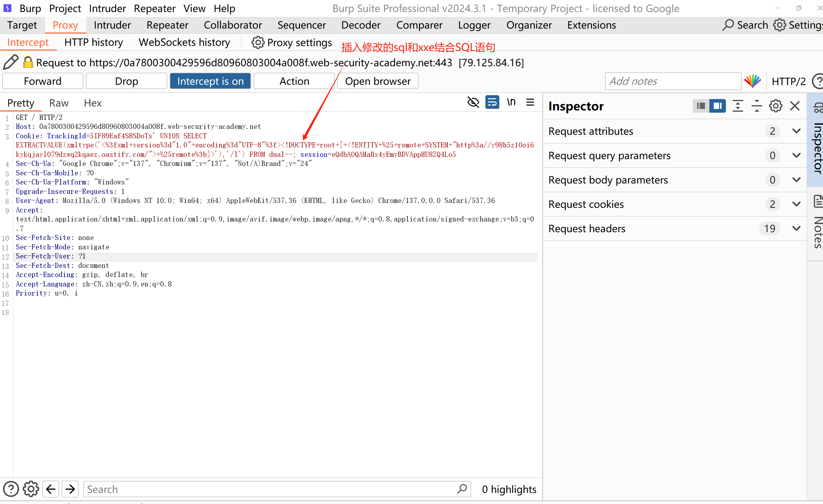The height and width of the screenshot is (504, 823).
Task: Click the search back arrow button
Action: pos(51,489)
